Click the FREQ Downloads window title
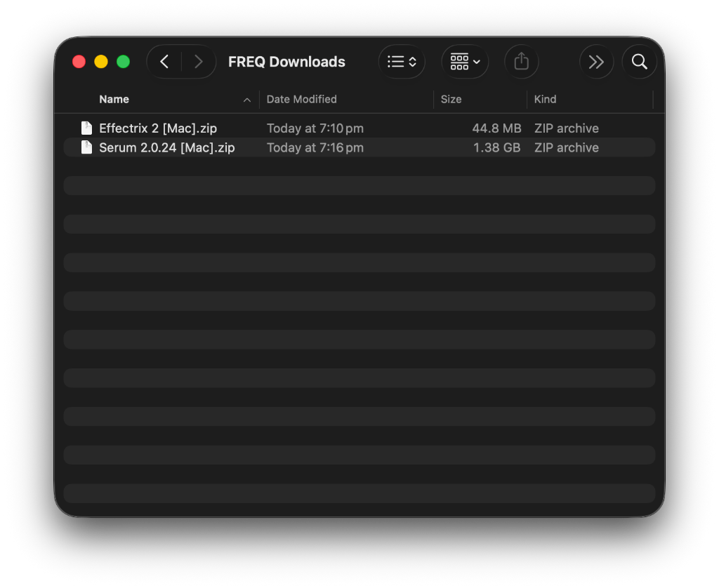Viewport: 719px width, 588px height. (x=286, y=62)
